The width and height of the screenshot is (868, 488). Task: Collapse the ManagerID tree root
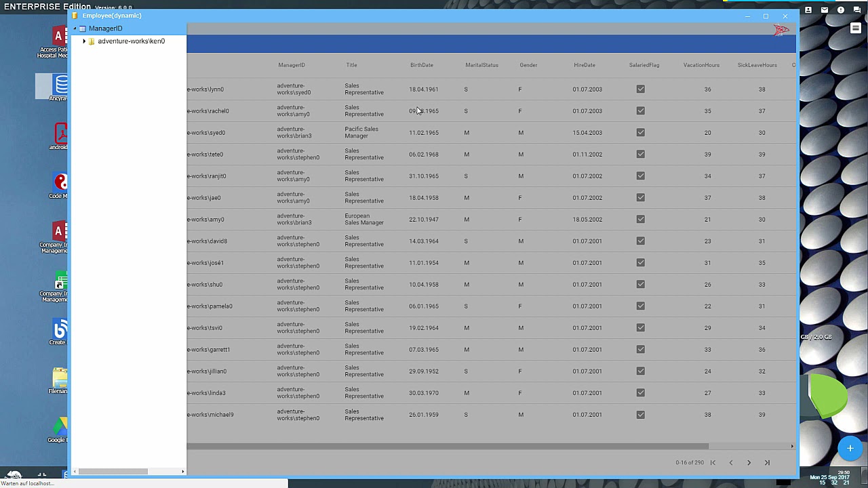click(x=75, y=28)
